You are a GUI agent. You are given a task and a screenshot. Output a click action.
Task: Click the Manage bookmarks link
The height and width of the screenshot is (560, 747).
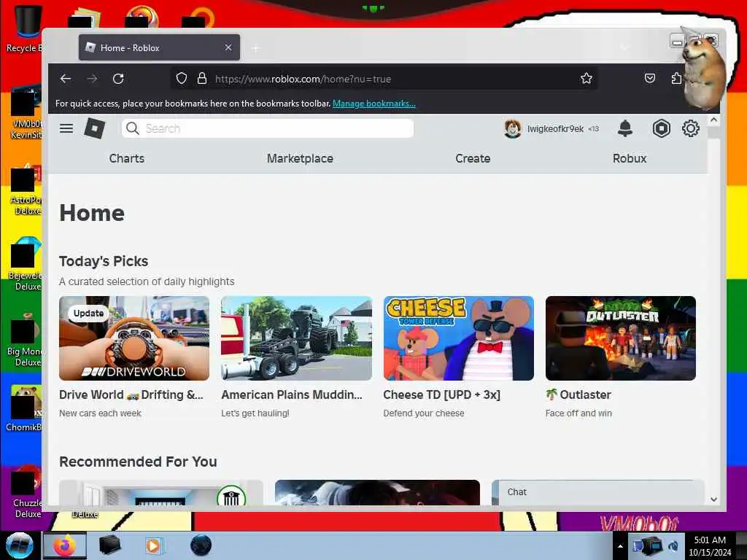374,104
